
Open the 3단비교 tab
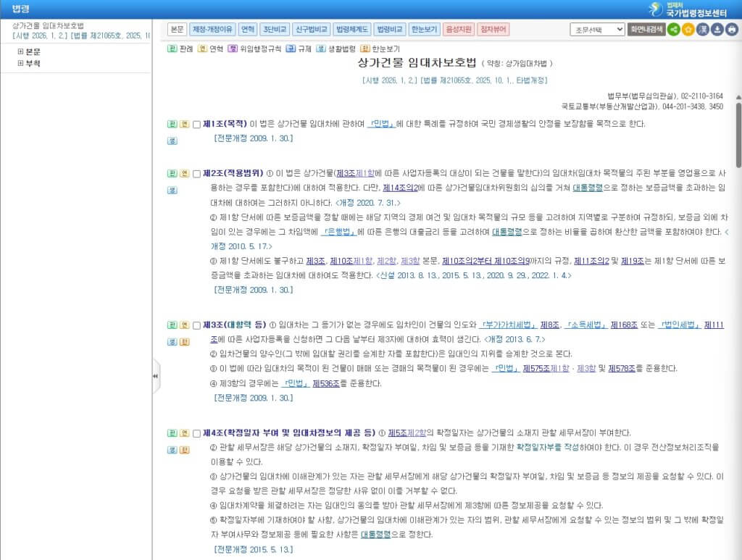click(x=275, y=30)
